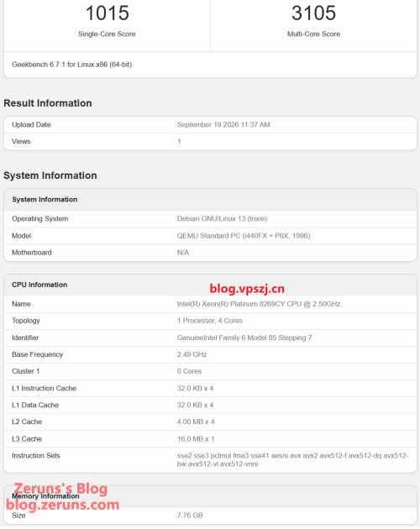The width and height of the screenshot is (420, 529).
Task: Select the Intel Xeon Platinum 8269CY name
Action: click(259, 304)
